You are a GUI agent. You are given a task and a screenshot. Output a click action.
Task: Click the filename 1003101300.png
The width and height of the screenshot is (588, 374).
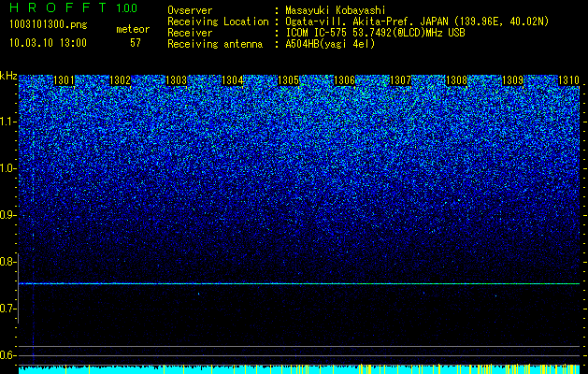point(49,25)
